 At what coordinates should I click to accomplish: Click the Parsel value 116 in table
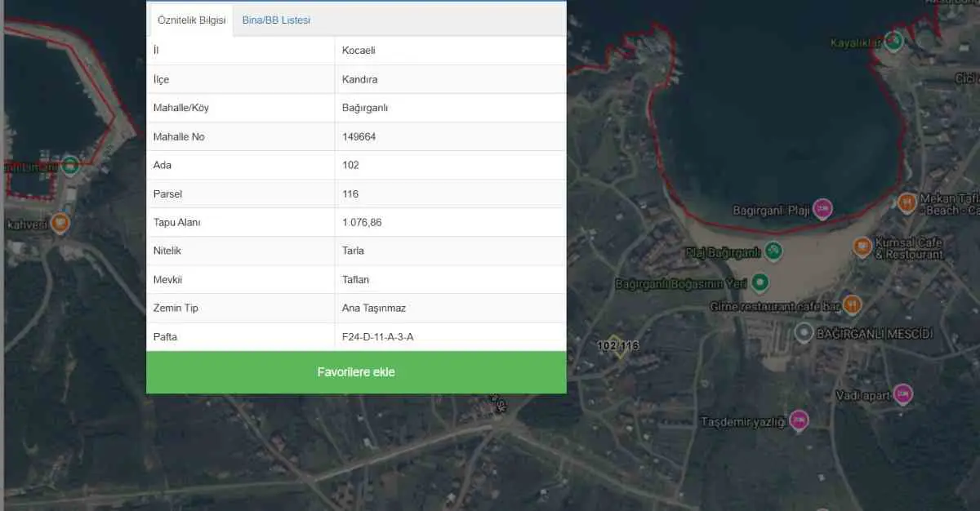(350, 193)
